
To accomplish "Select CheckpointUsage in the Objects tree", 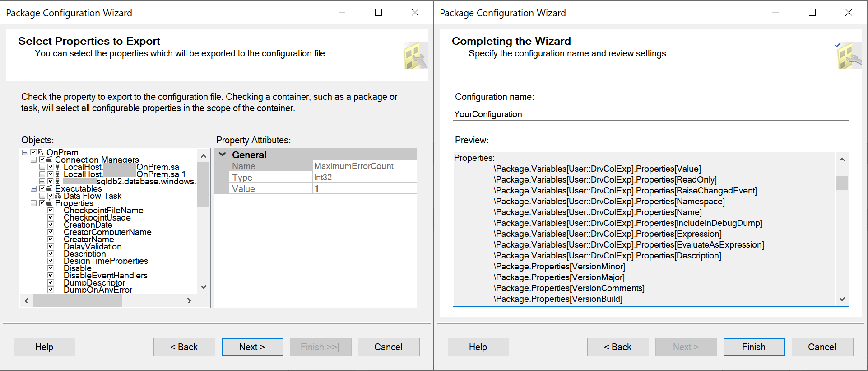I will point(97,217).
